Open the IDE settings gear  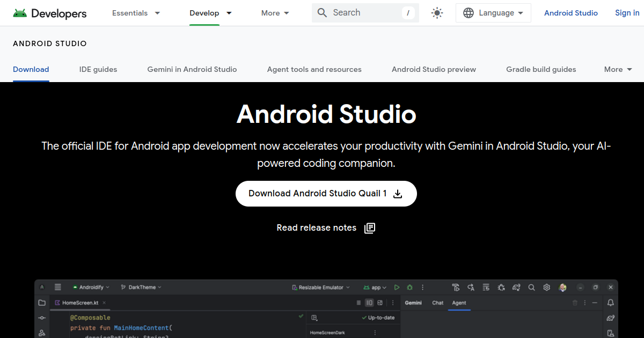coord(547,288)
